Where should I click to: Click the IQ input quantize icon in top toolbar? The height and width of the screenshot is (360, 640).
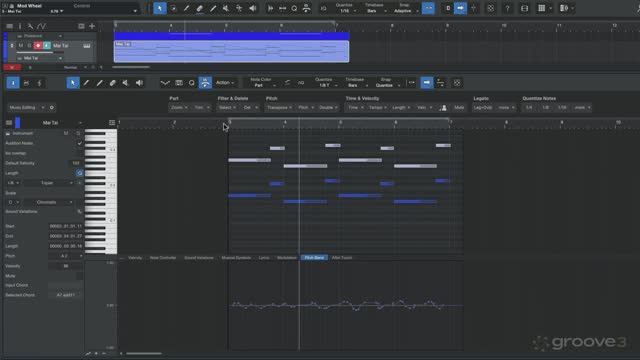[x=323, y=8]
